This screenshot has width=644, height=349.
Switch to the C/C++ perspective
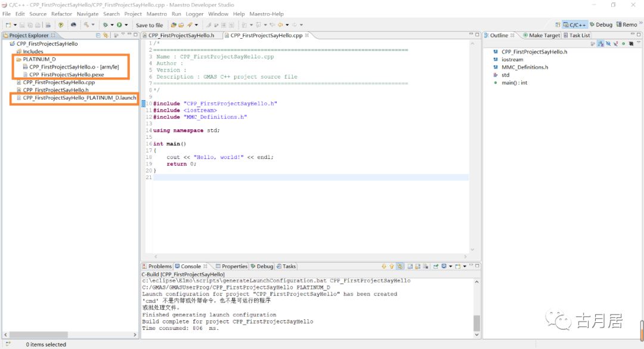tap(575, 25)
